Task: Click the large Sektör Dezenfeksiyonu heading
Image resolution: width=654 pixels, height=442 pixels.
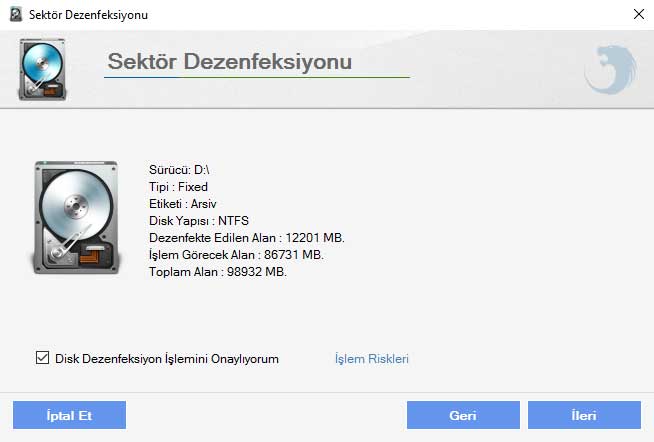Action: pos(230,61)
